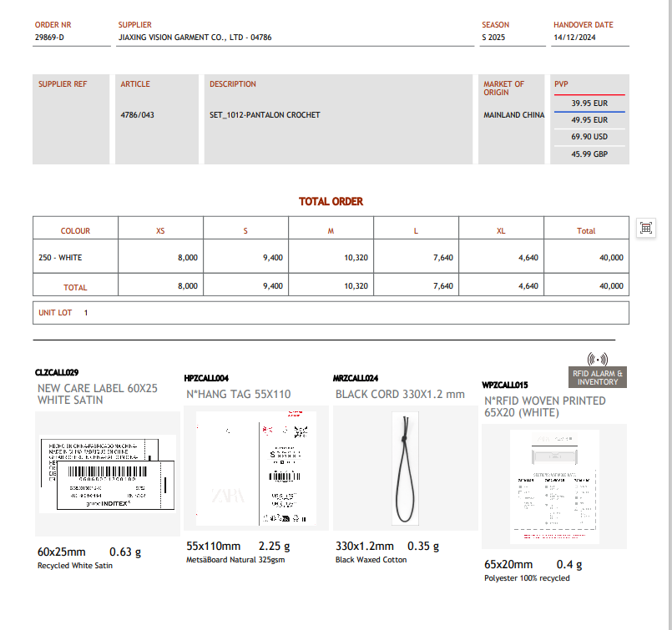The height and width of the screenshot is (630, 672).
Task: Click the RFID signal wave icon
Action: (x=598, y=358)
